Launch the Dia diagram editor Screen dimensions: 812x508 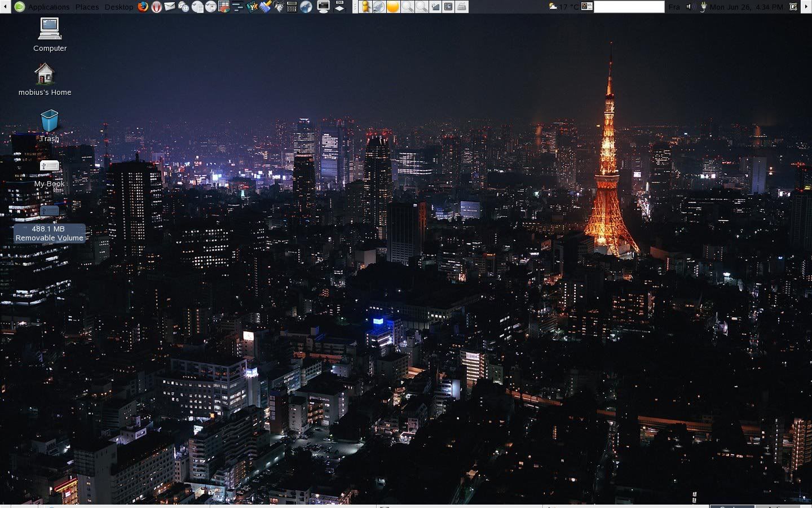pos(339,7)
